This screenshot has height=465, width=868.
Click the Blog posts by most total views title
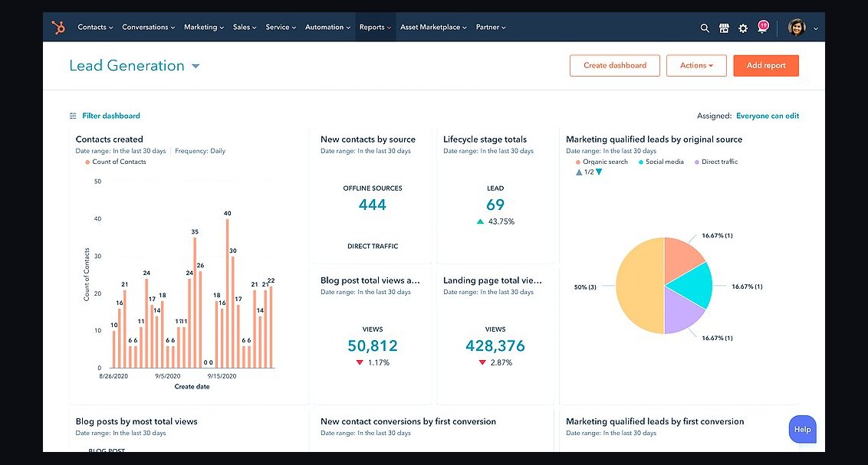pos(136,421)
